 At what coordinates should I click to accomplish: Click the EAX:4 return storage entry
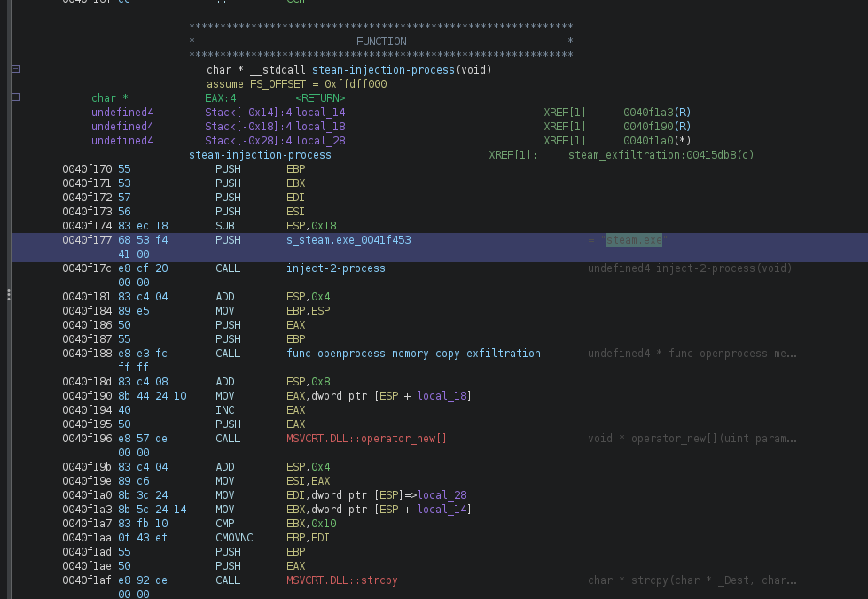[x=220, y=98]
